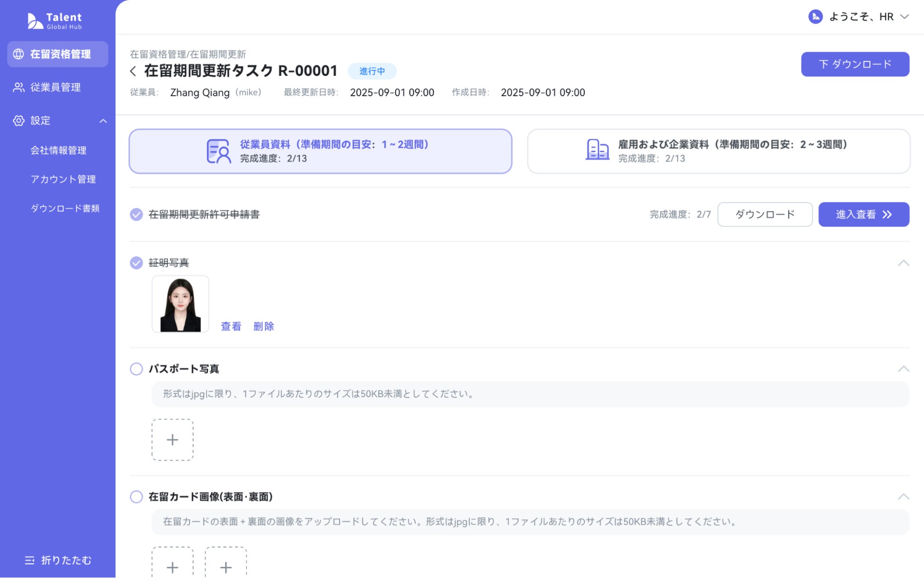Open the ようこそ、HR user dropdown
The width and height of the screenshot is (924, 578).
[904, 17]
